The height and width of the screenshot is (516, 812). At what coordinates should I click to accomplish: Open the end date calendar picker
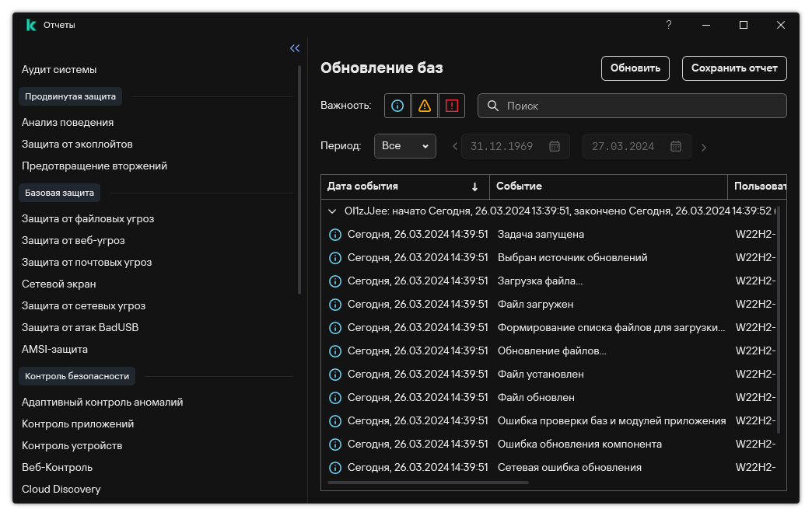tap(676, 146)
